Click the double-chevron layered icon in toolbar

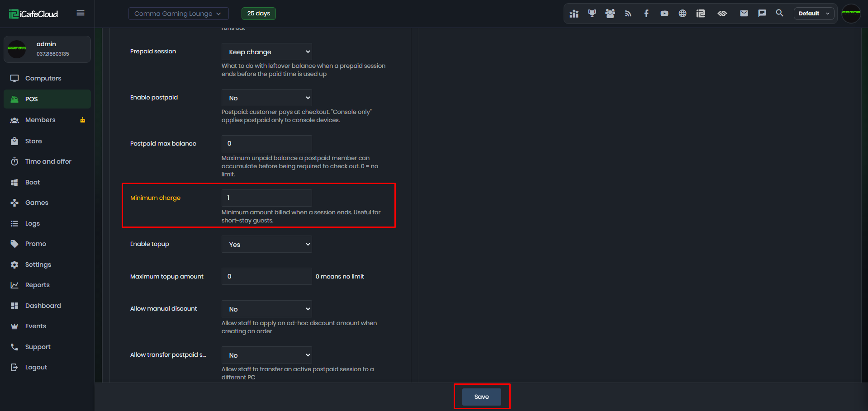pos(722,14)
